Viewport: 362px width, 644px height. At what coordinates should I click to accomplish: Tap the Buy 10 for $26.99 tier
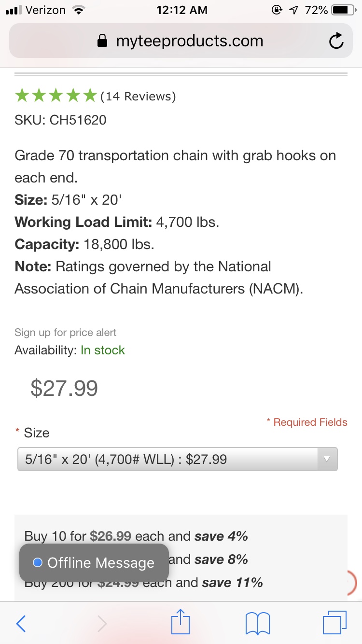tap(136, 536)
